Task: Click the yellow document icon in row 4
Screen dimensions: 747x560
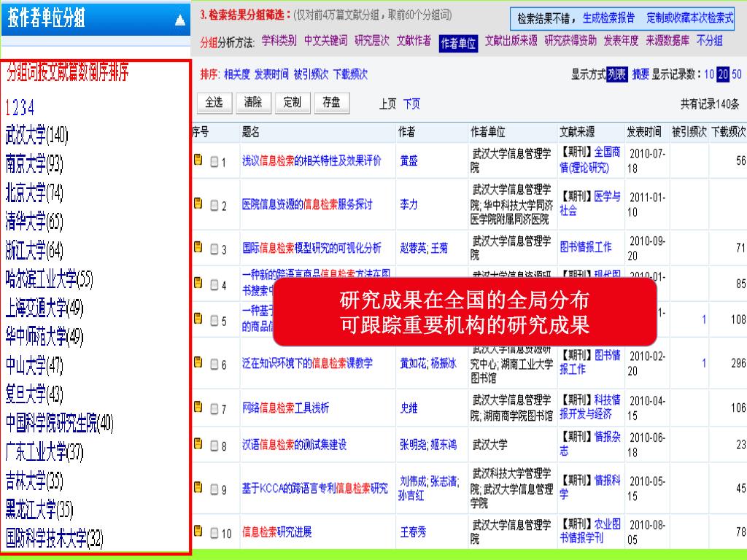Action: [198, 283]
